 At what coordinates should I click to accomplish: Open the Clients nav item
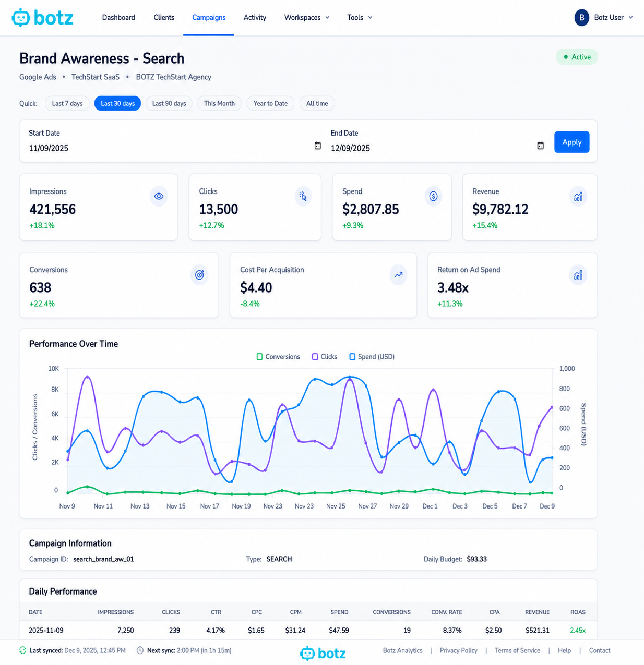pyautogui.click(x=164, y=17)
